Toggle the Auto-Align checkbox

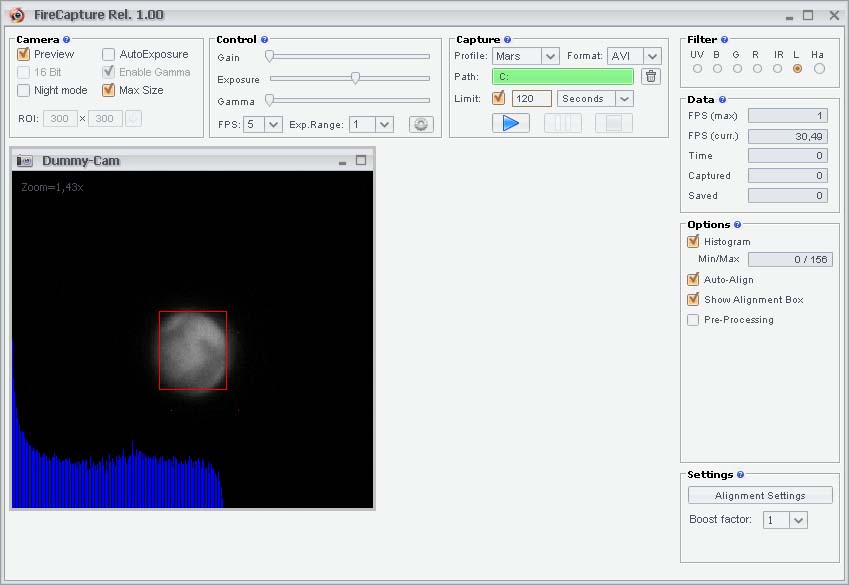click(693, 280)
